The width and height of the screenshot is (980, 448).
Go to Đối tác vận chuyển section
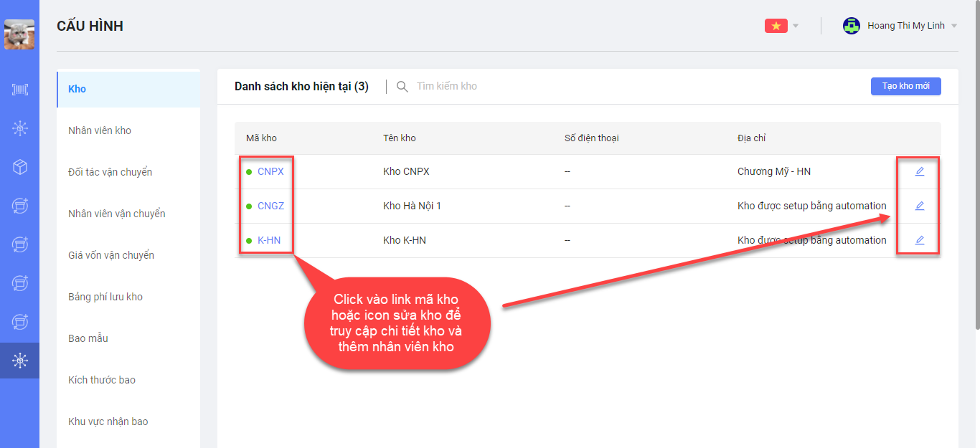pos(110,172)
